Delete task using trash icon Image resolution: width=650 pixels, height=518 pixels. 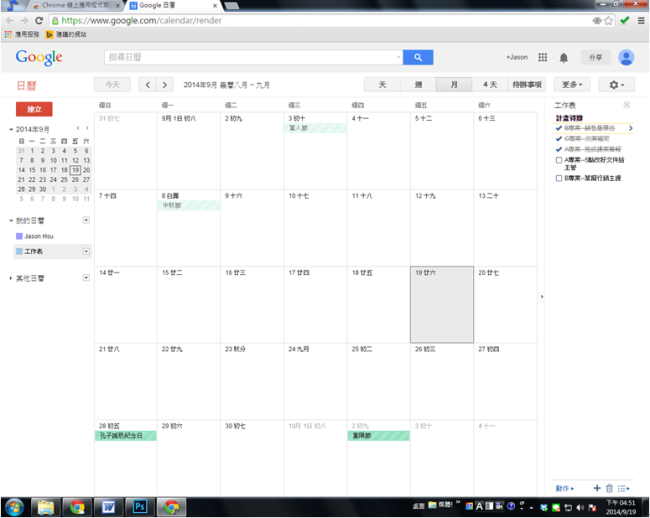pyautogui.click(x=609, y=488)
